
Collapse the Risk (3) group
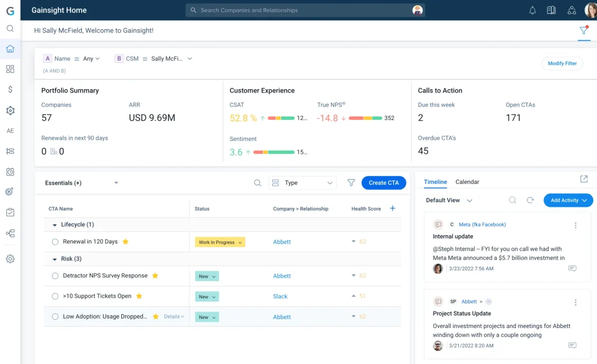click(54, 259)
